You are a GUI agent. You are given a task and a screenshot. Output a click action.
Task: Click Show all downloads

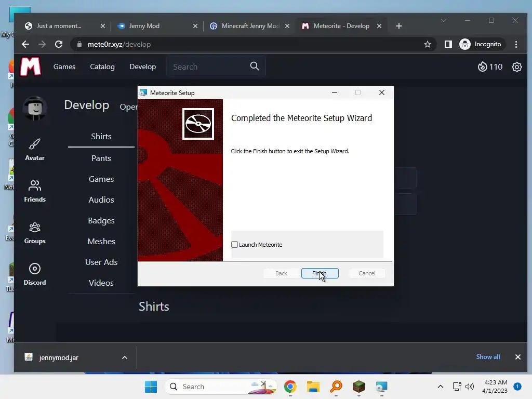(488, 357)
